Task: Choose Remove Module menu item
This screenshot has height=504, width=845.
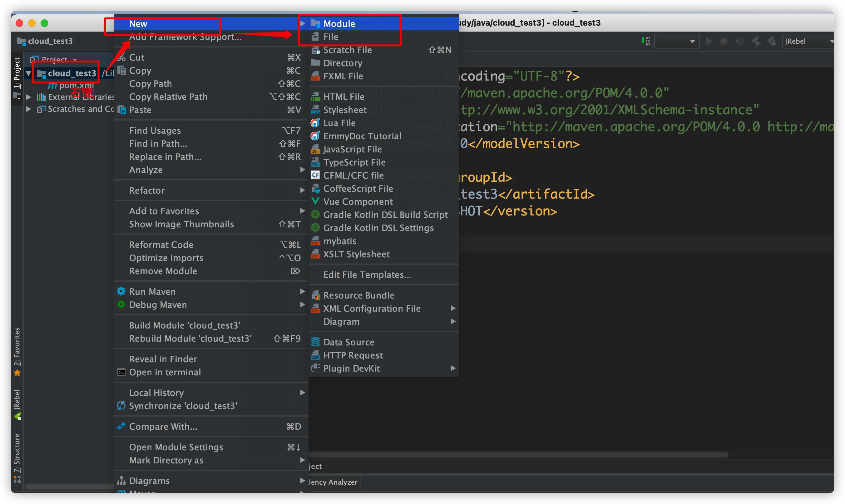Action: (211, 271)
